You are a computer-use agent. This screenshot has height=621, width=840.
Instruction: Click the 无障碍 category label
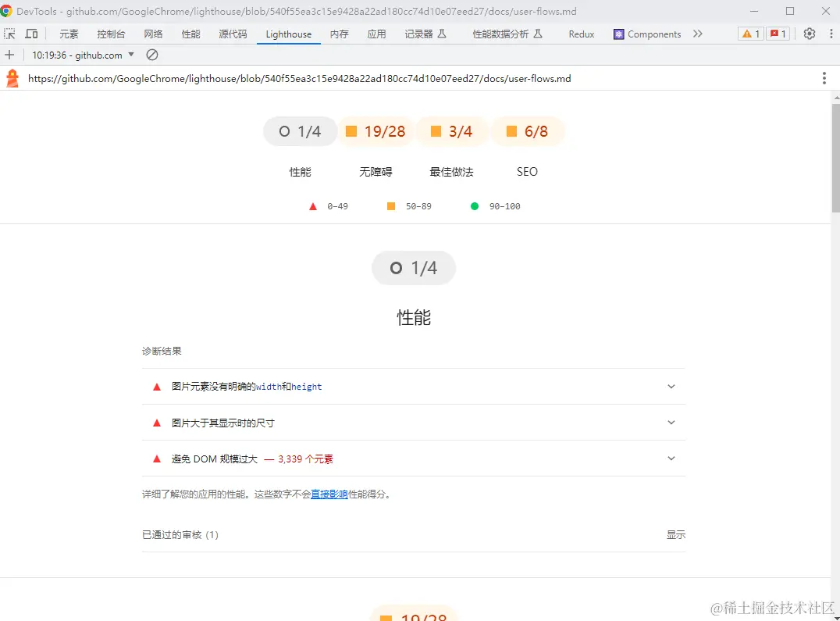[376, 172]
